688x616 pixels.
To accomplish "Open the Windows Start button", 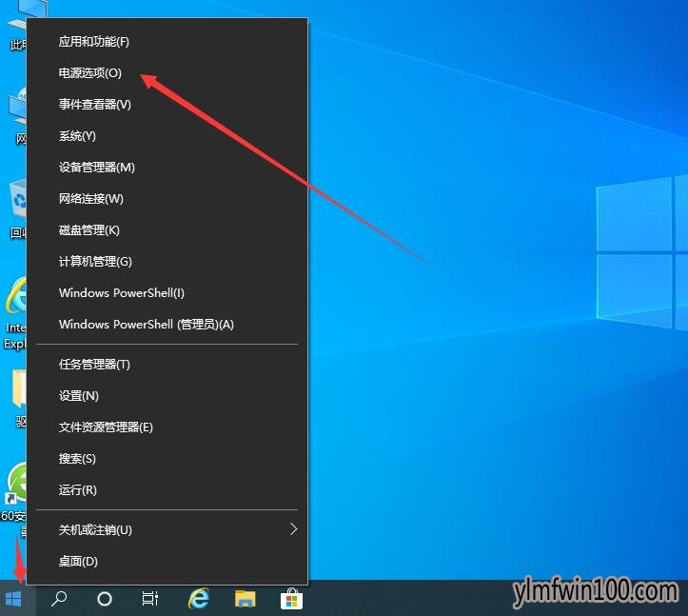I will pos(13,599).
